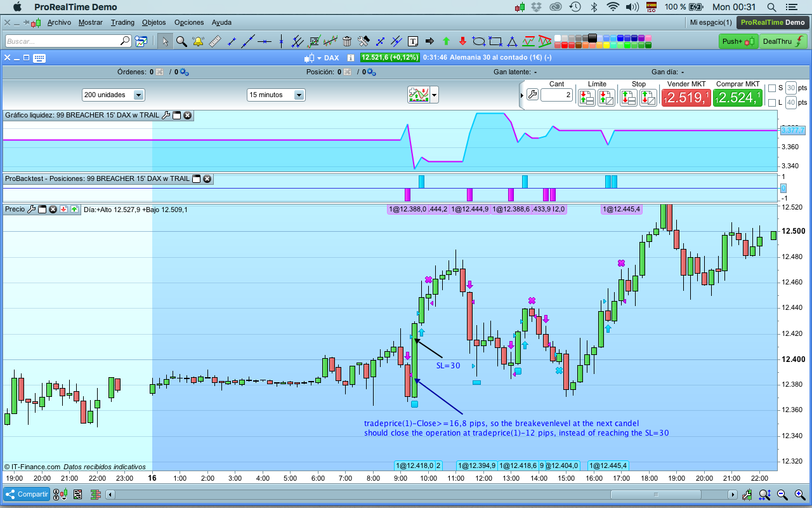Open the wrench and hammer settings tool

[363, 41]
